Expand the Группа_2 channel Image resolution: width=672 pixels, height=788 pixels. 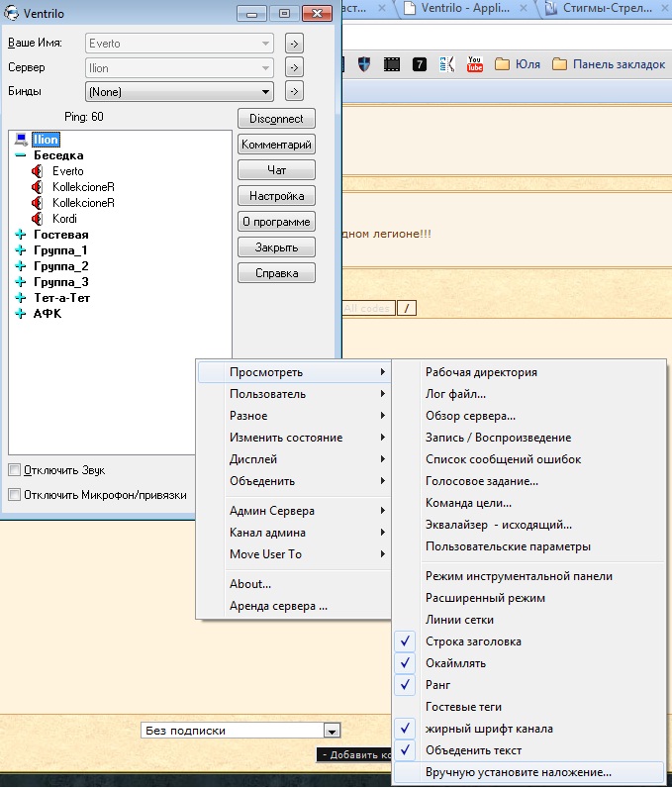pos(21,266)
